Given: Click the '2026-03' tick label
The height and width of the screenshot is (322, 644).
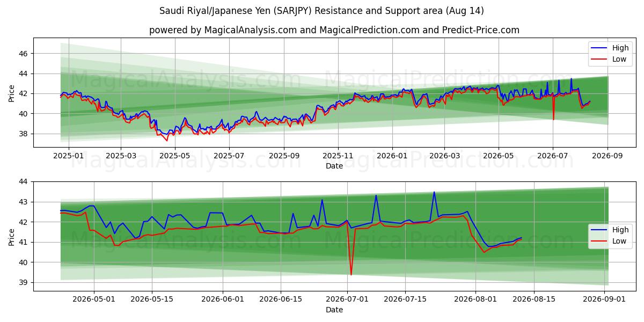Looking at the screenshot, I should (x=444, y=156).
